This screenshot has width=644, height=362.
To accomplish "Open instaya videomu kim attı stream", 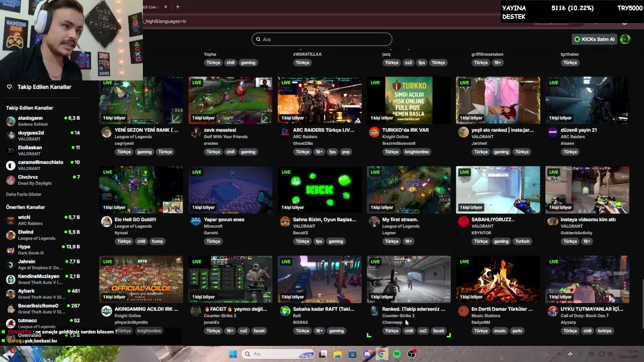I will click(x=588, y=220).
